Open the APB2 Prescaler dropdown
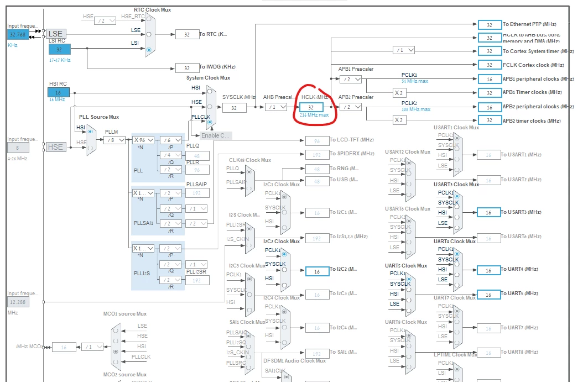Image resolution: width=588 pixels, height=383 pixels. [x=351, y=107]
